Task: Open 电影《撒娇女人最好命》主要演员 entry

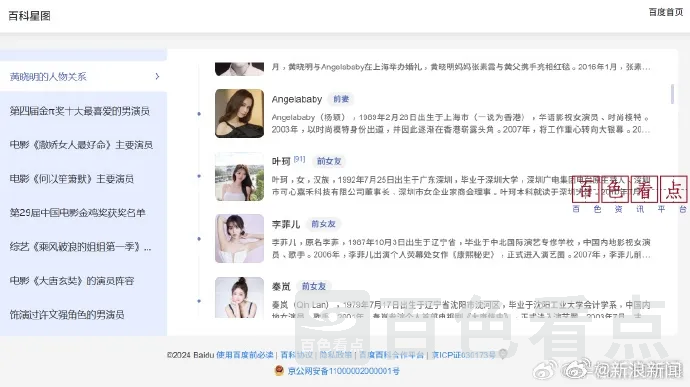Action: 81,145
